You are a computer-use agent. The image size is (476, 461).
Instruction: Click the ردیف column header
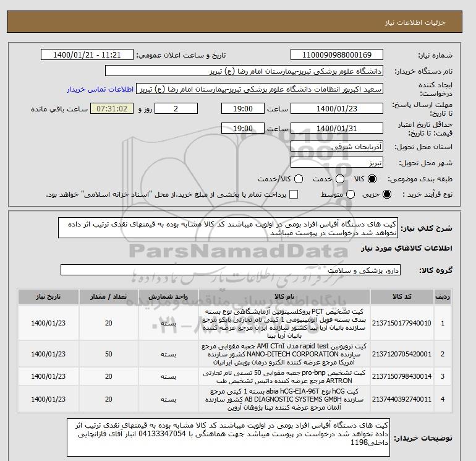pos(443,296)
